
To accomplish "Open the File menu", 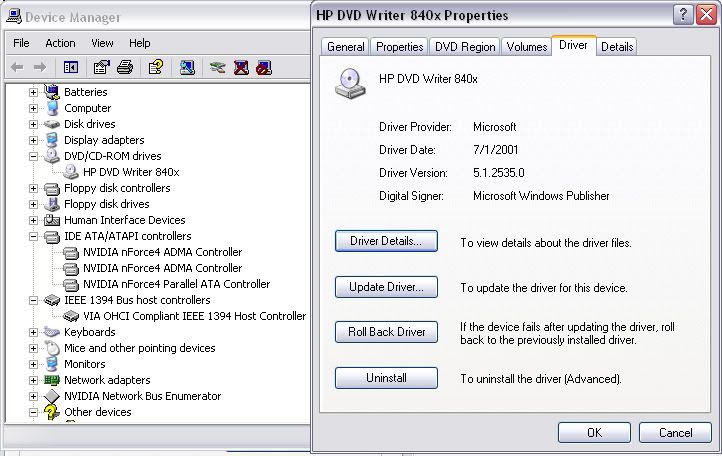I will click(21, 43).
